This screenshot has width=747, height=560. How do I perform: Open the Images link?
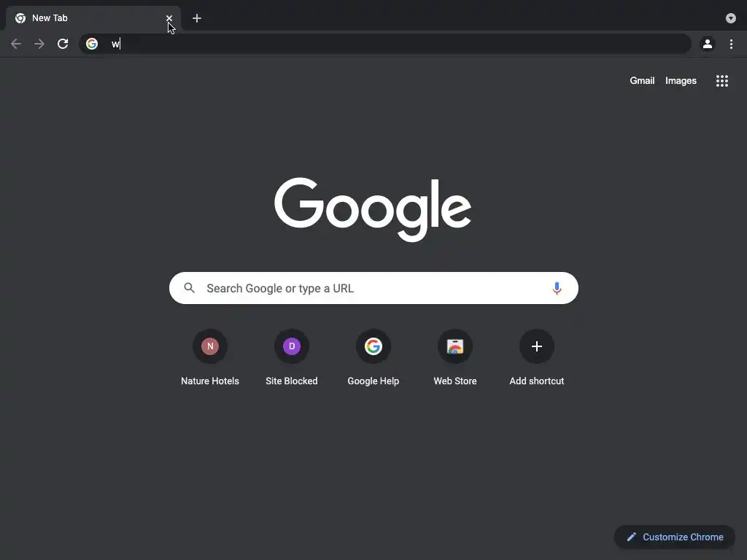coord(681,80)
